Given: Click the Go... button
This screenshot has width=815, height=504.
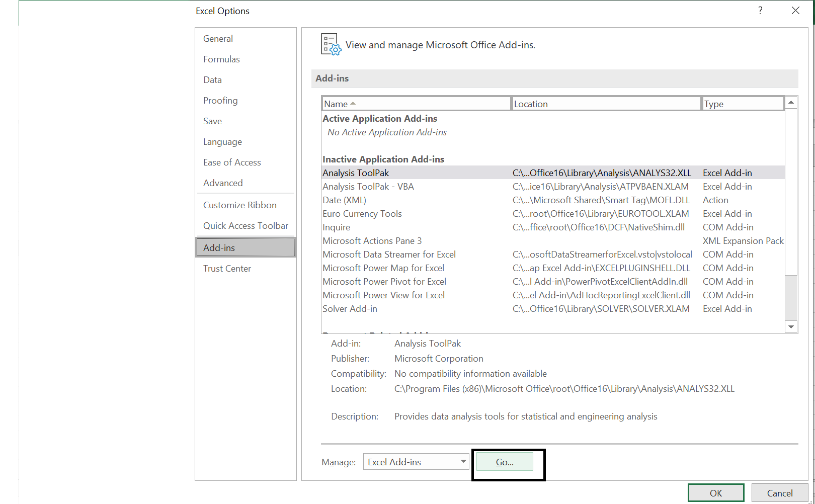Looking at the screenshot, I should (x=505, y=462).
